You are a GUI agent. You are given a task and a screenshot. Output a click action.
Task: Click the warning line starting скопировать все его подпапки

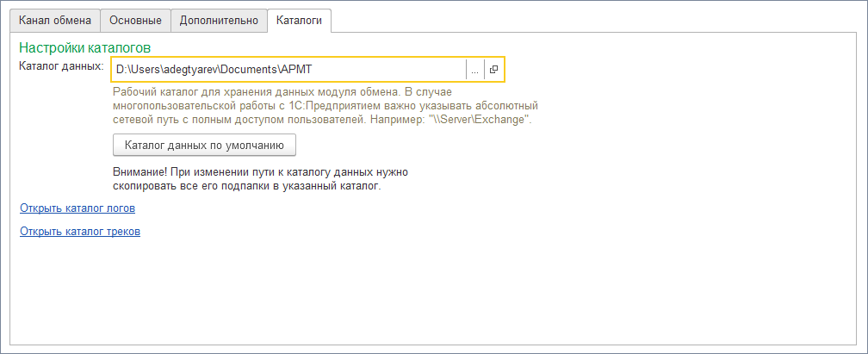(x=246, y=185)
